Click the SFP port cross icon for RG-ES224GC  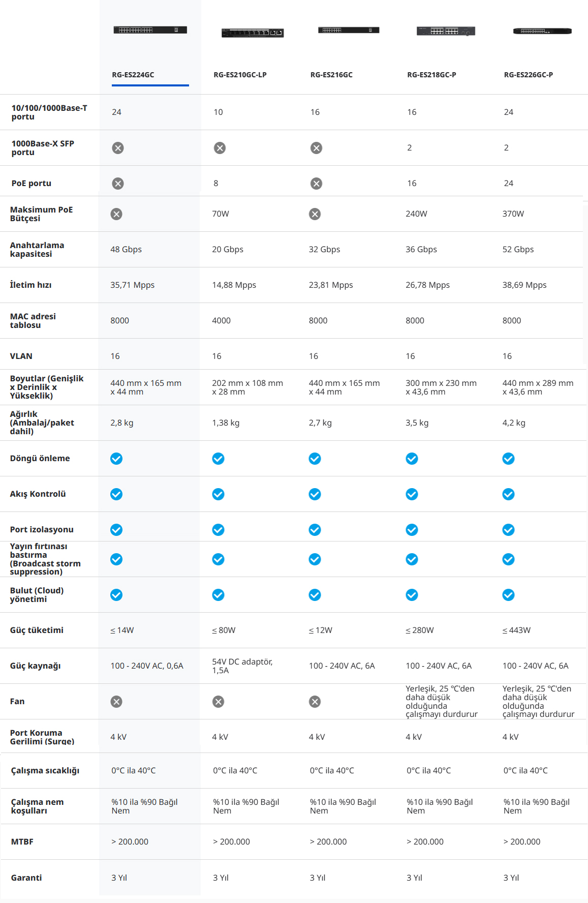[118, 148]
